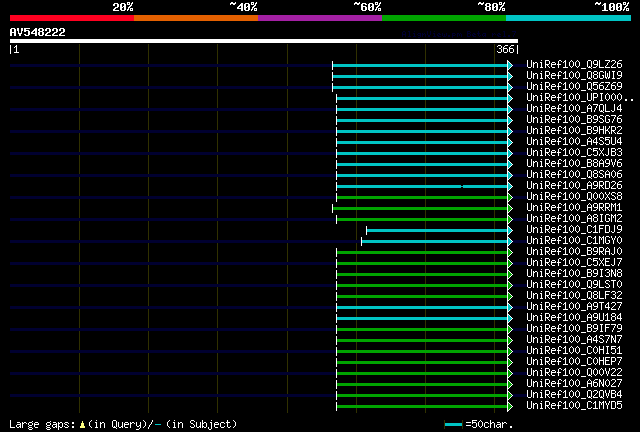Select the UniRef100_A9RRM1 label
This screenshot has height=432, width=640.
(574, 207)
